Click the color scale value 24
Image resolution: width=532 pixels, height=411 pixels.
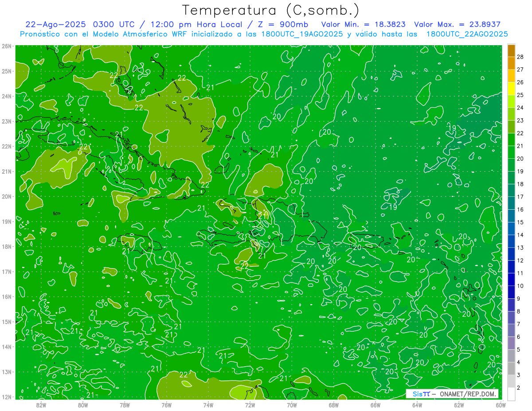click(x=520, y=108)
